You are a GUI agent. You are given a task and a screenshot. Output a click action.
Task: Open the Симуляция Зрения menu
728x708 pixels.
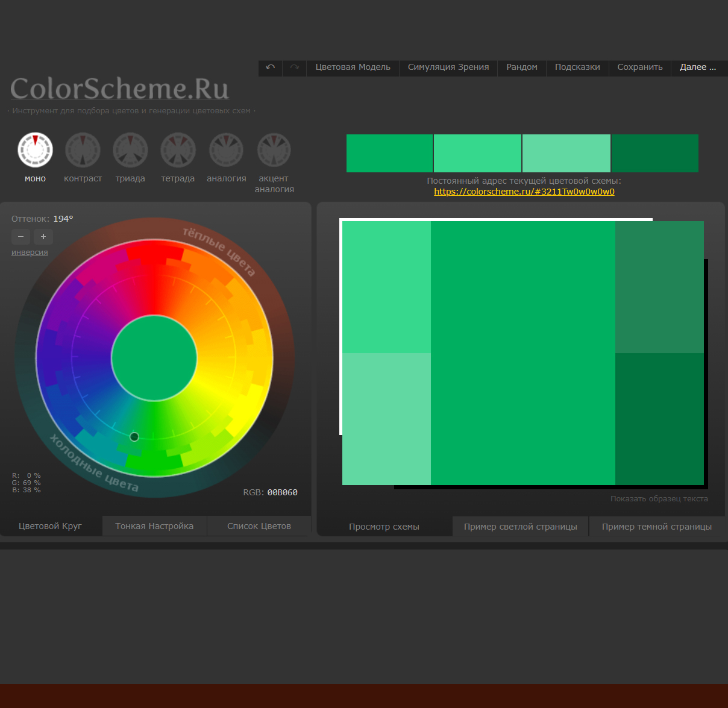point(448,67)
